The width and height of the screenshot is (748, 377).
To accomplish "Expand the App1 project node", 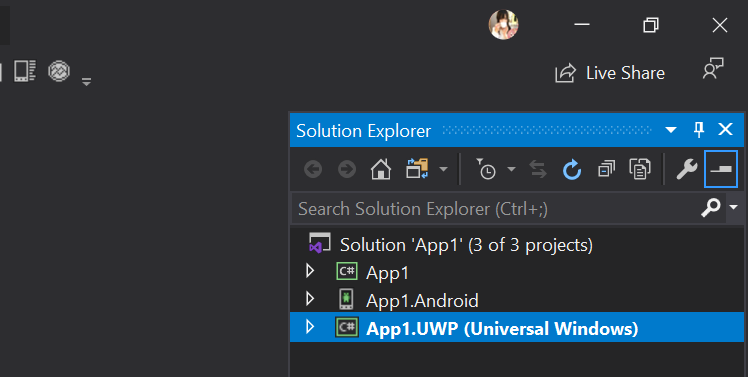I will [310, 271].
